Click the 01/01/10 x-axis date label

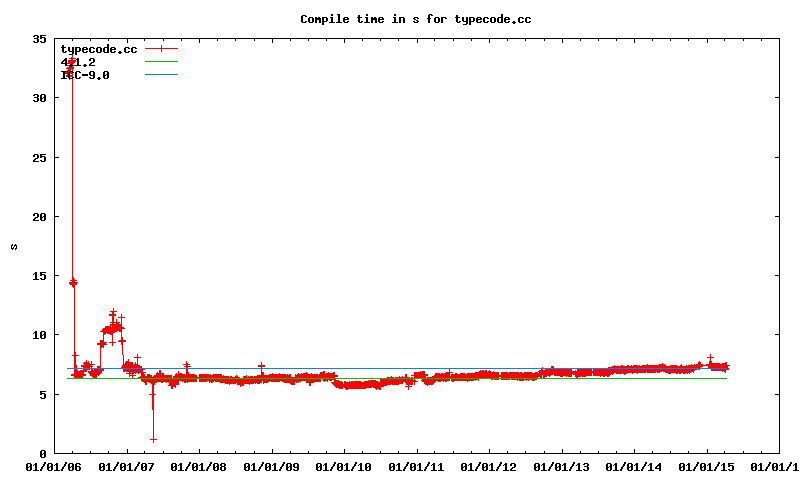pos(344,467)
